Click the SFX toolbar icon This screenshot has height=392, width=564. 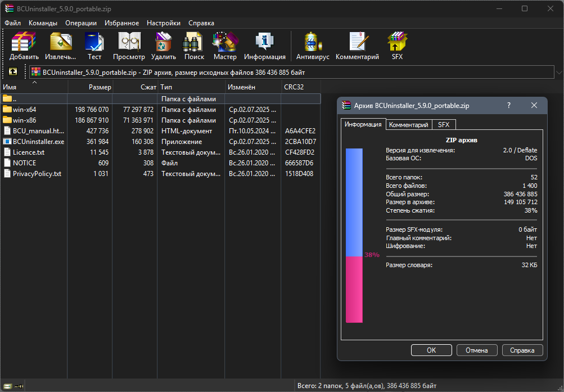[x=397, y=42]
